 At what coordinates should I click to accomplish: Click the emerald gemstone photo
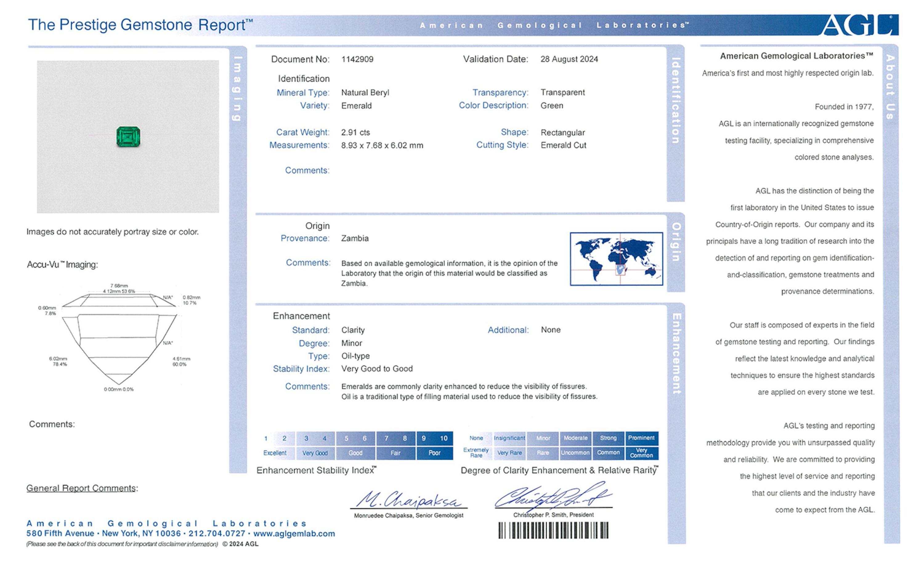click(128, 136)
